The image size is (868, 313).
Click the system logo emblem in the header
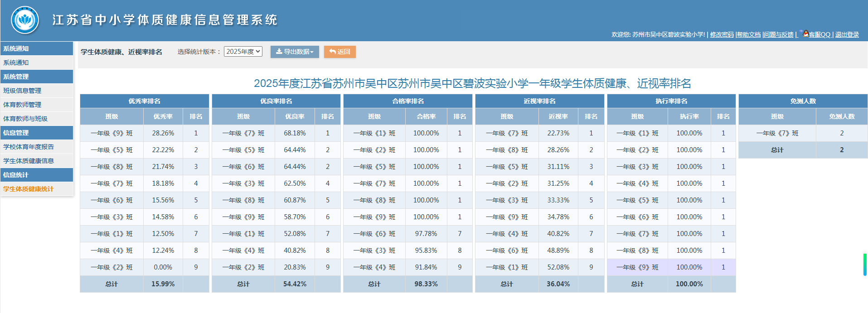(x=25, y=20)
